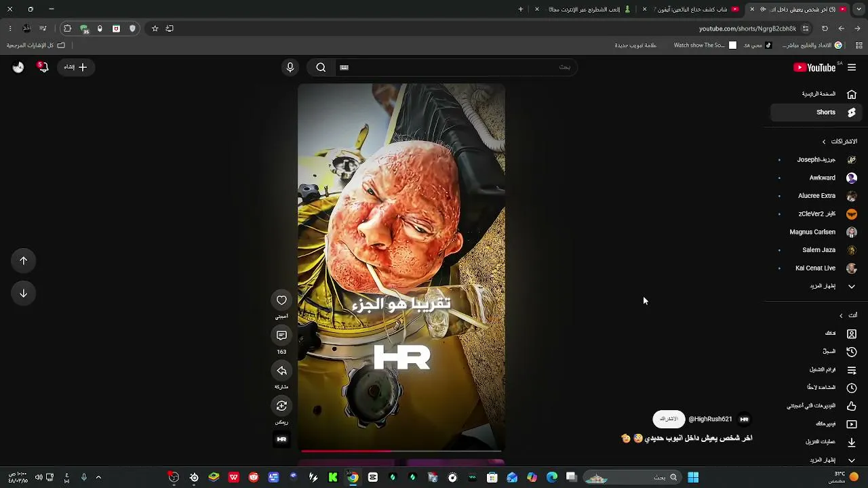Open the HighRush621 channel avatar

click(x=744, y=420)
